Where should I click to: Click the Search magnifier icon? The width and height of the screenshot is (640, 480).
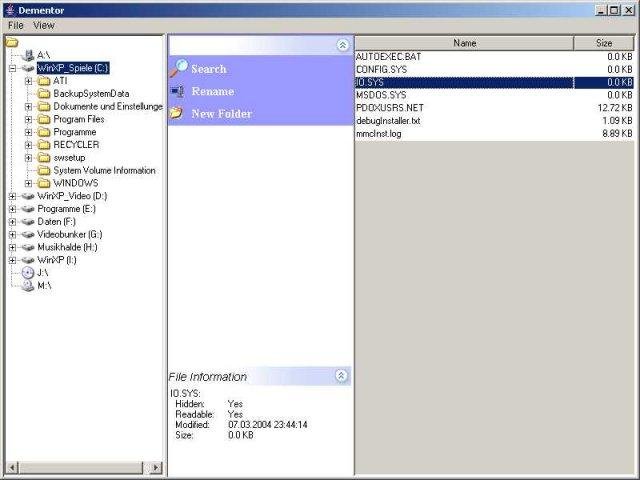(179, 68)
